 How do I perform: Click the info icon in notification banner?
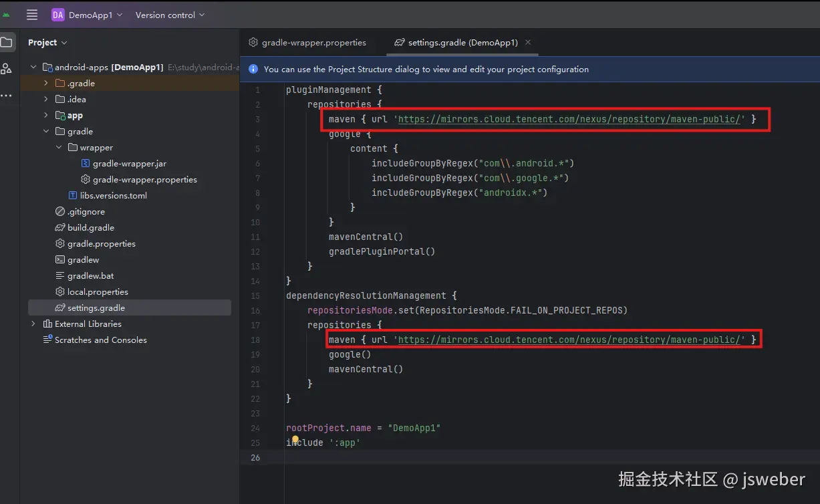click(253, 68)
